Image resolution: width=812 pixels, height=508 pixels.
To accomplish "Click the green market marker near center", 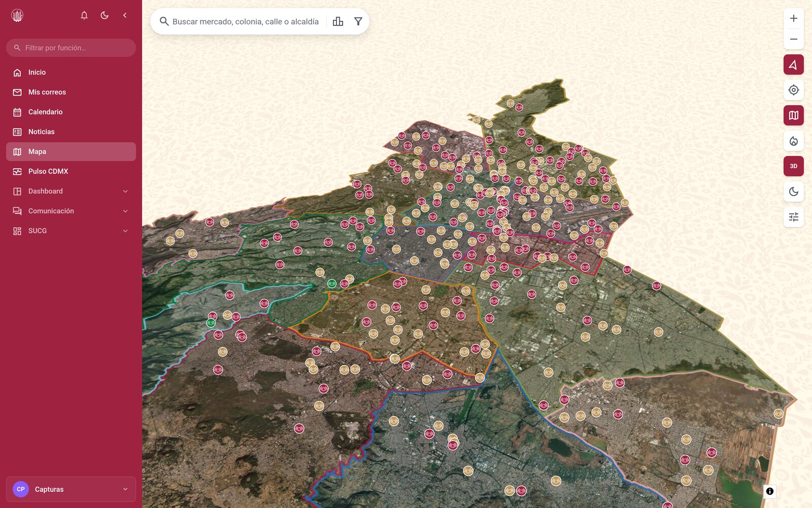I will click(332, 283).
